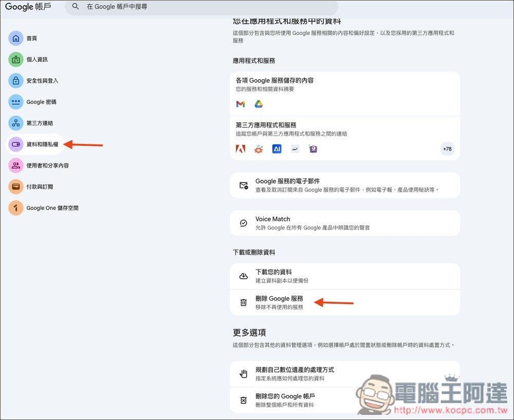Click the 資料和隱私權 toggle icon
Screen dimensions: 514x420
click(16, 144)
